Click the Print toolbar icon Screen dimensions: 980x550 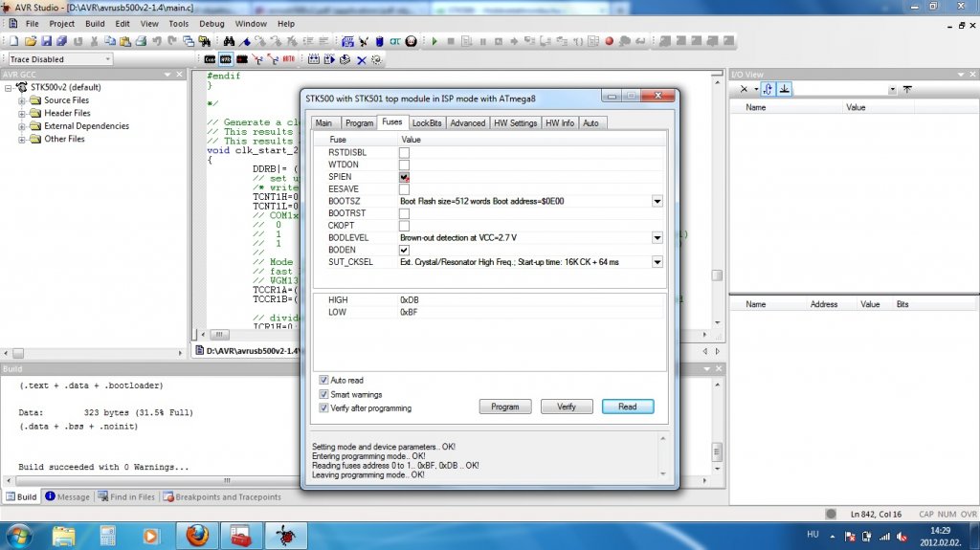pos(142,41)
